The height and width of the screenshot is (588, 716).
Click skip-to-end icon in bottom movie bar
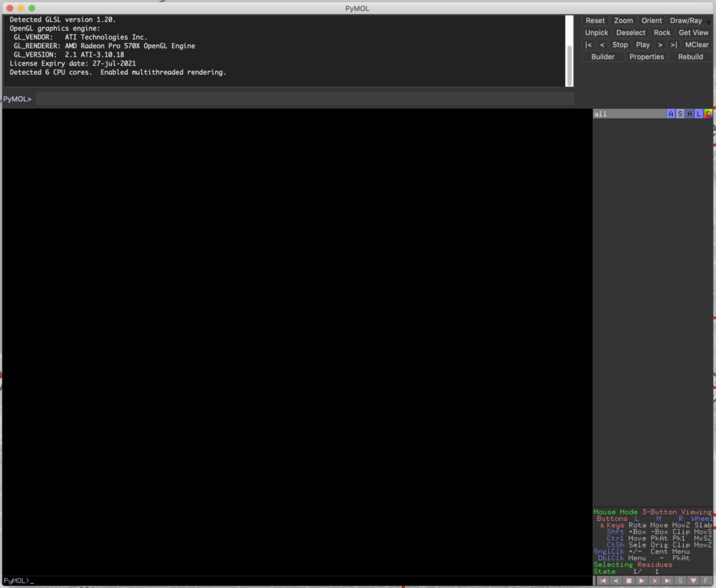point(667,581)
